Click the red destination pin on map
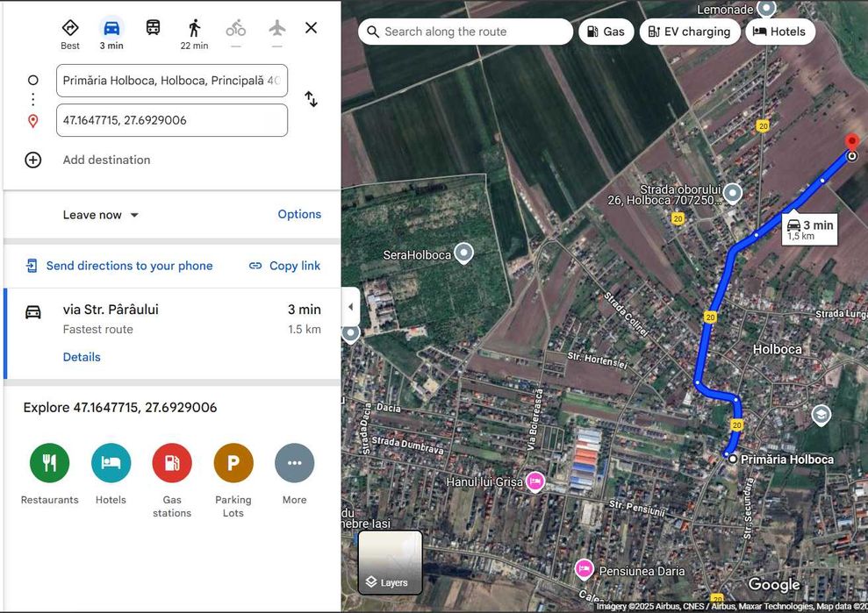 (852, 142)
